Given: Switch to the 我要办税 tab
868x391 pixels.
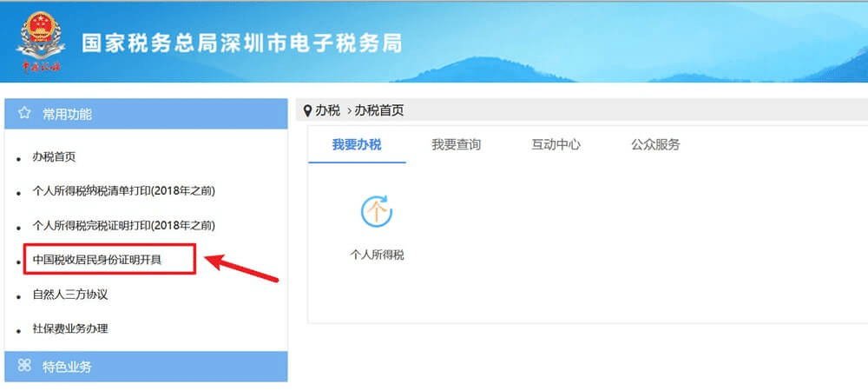Looking at the screenshot, I should coord(357,145).
